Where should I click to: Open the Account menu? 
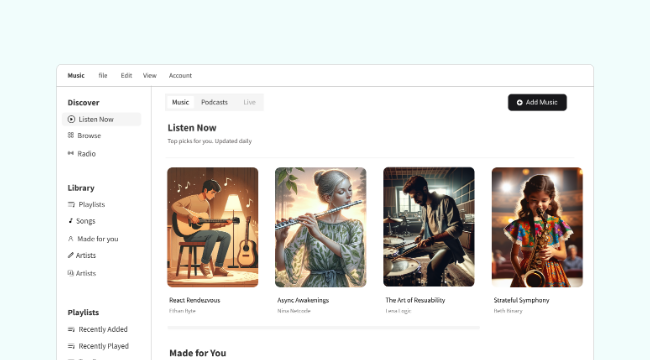click(x=180, y=75)
